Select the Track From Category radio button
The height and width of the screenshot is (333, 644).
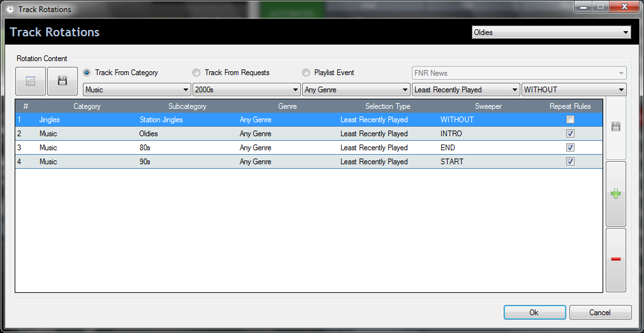click(x=87, y=73)
